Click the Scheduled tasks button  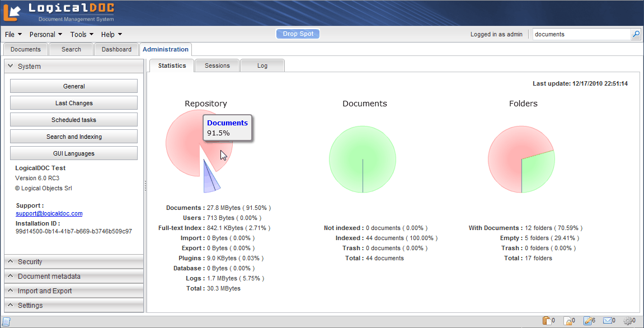[74, 120]
